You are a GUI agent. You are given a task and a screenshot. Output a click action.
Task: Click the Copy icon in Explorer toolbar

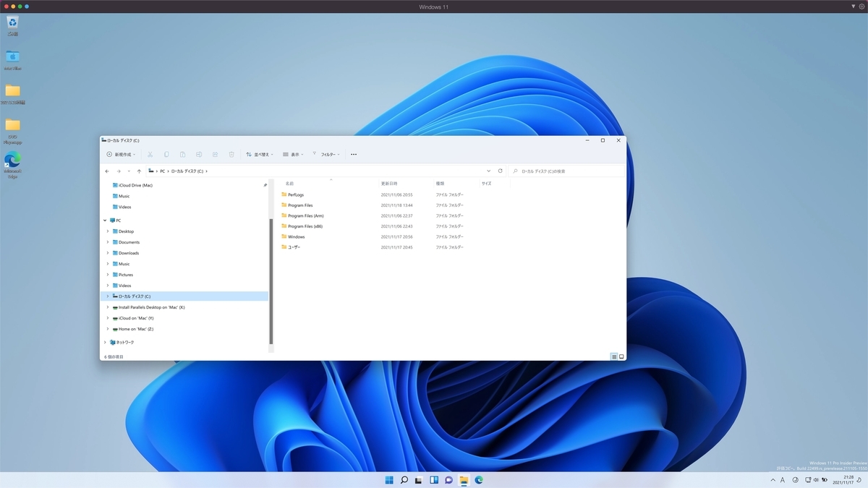click(166, 154)
